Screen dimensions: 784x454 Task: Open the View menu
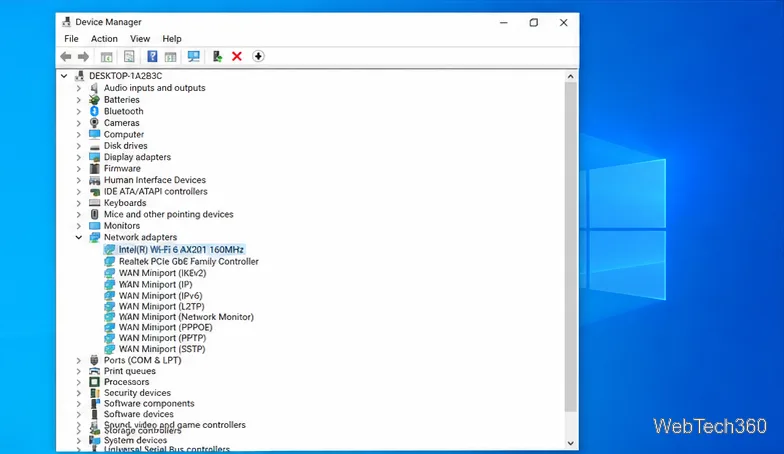click(140, 38)
